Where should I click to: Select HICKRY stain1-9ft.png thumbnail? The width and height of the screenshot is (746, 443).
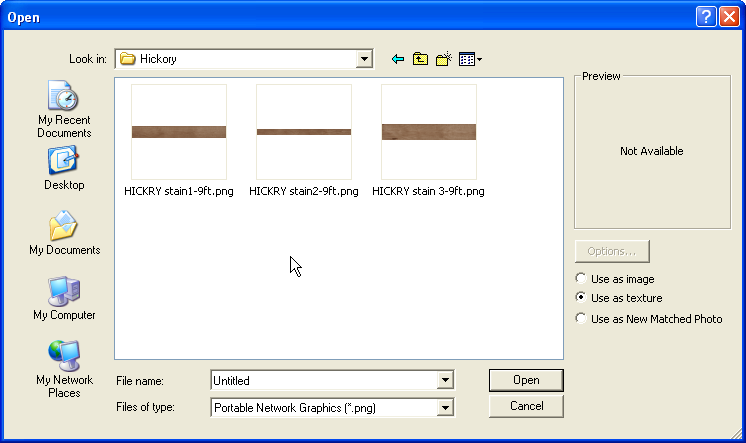pos(179,132)
